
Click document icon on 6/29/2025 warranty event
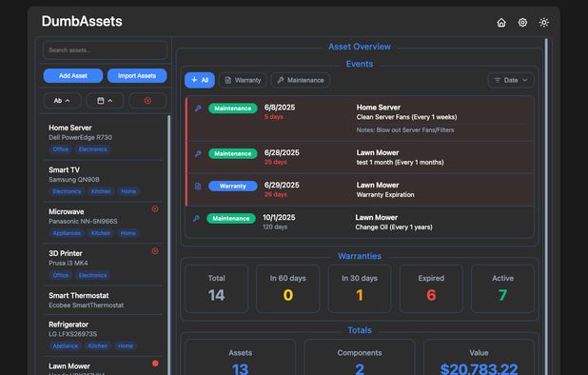[198, 186]
